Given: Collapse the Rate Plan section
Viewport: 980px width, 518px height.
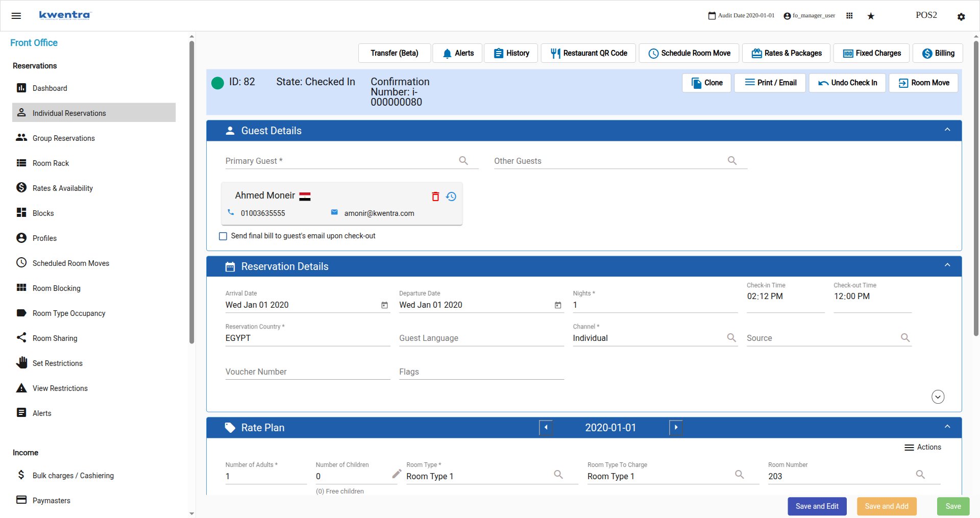Looking at the screenshot, I should click(x=947, y=427).
